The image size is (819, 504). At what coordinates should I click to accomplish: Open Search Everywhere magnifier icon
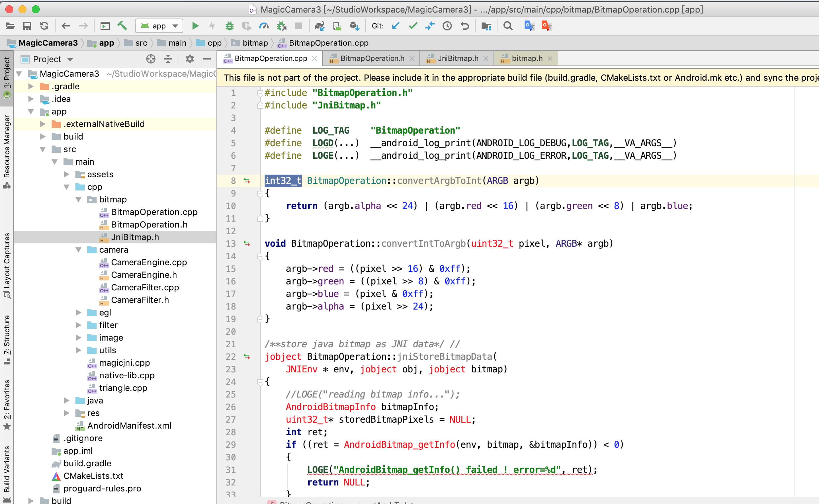click(508, 26)
